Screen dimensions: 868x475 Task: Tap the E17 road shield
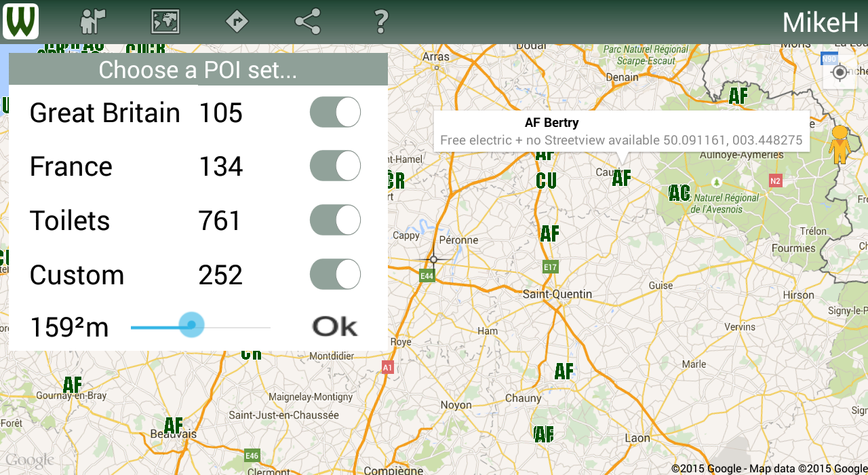pyautogui.click(x=550, y=267)
